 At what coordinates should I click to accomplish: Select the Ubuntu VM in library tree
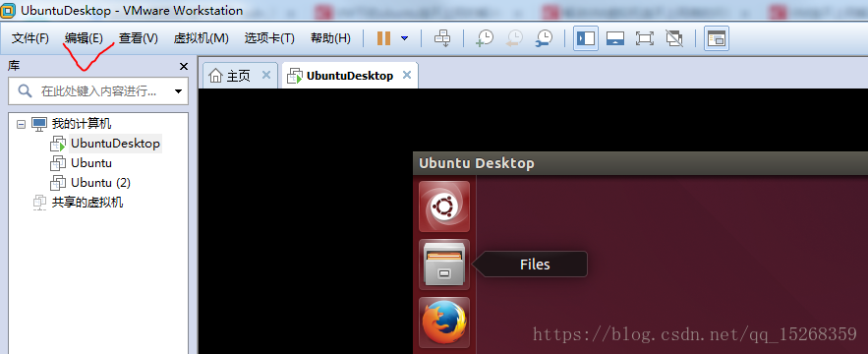91,163
